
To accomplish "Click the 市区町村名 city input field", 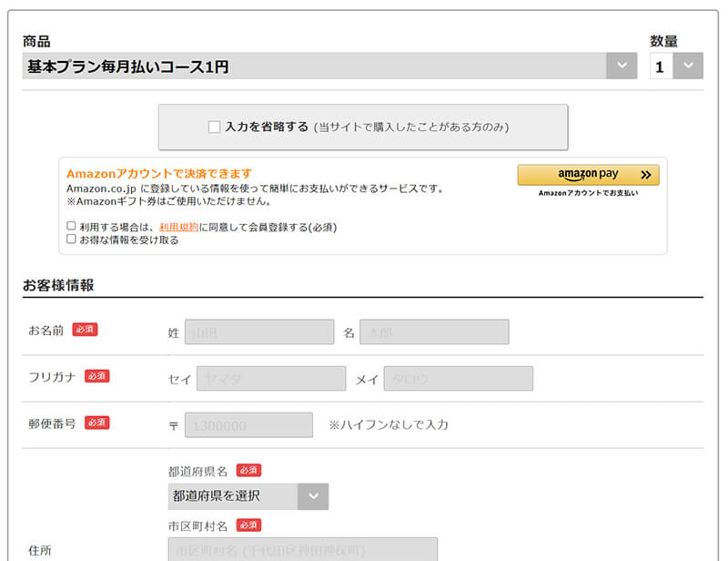I will point(303,550).
